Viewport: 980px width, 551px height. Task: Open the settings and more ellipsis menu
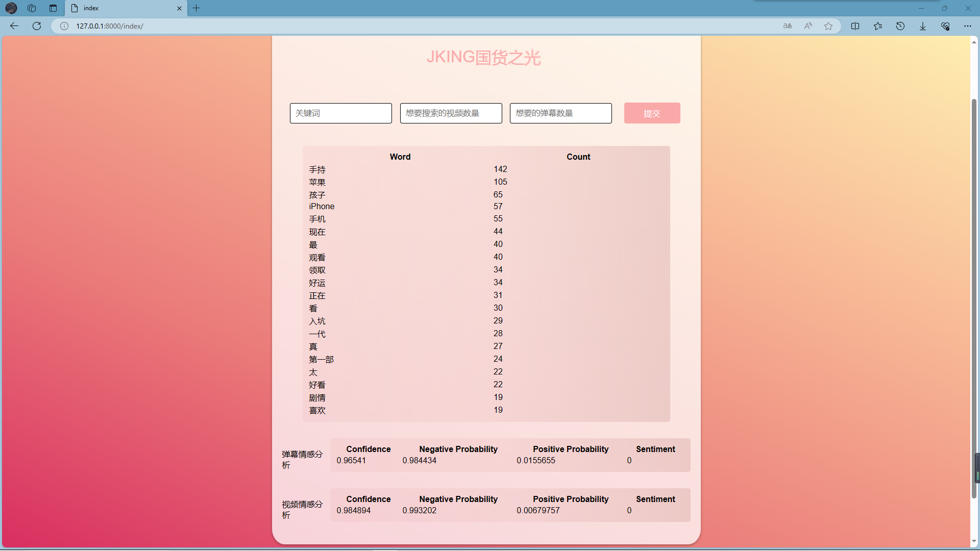click(x=968, y=26)
